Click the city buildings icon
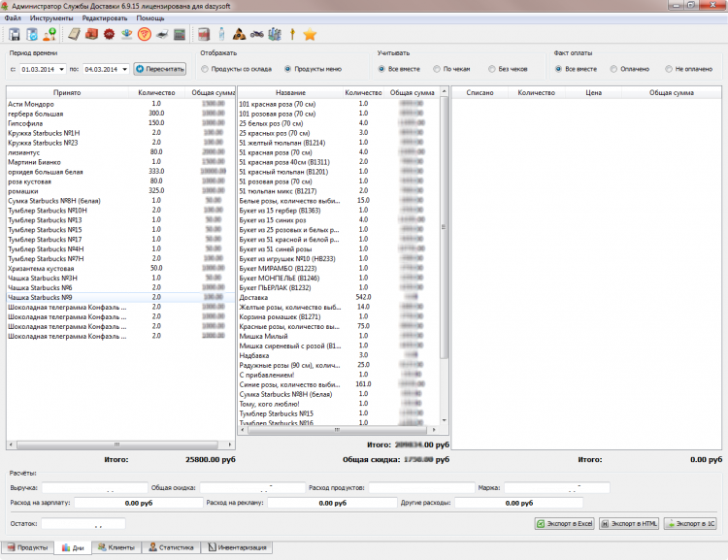The height and width of the screenshot is (560, 728). coord(275,34)
